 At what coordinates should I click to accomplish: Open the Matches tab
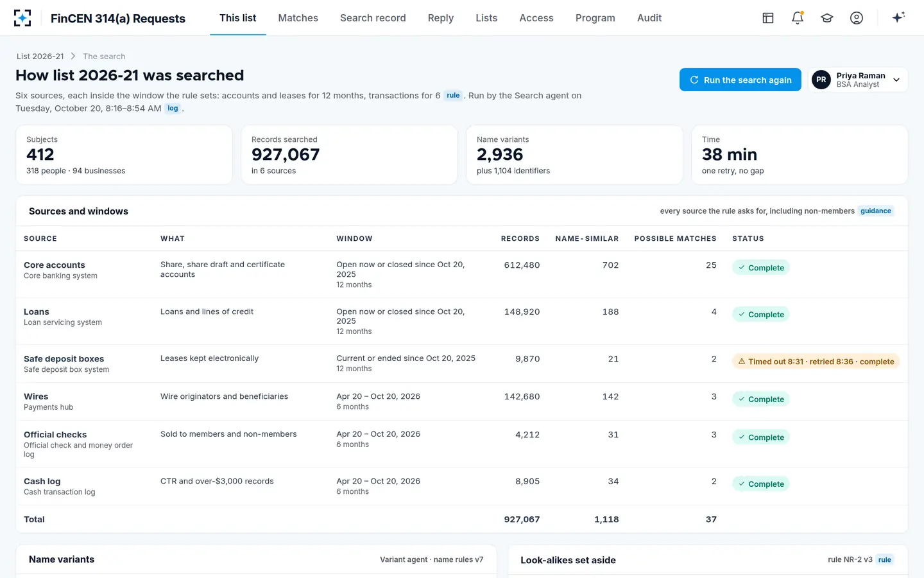(298, 18)
